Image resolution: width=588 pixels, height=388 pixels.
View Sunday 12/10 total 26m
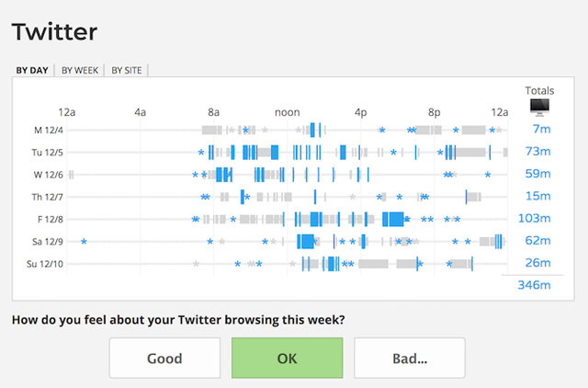pos(537,263)
